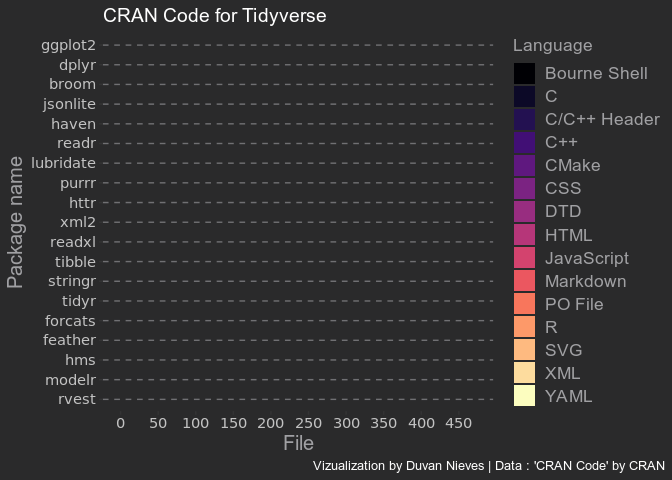This screenshot has height=480, width=672.
Task: Select the JavaScript legend swatch
Action: point(524,258)
